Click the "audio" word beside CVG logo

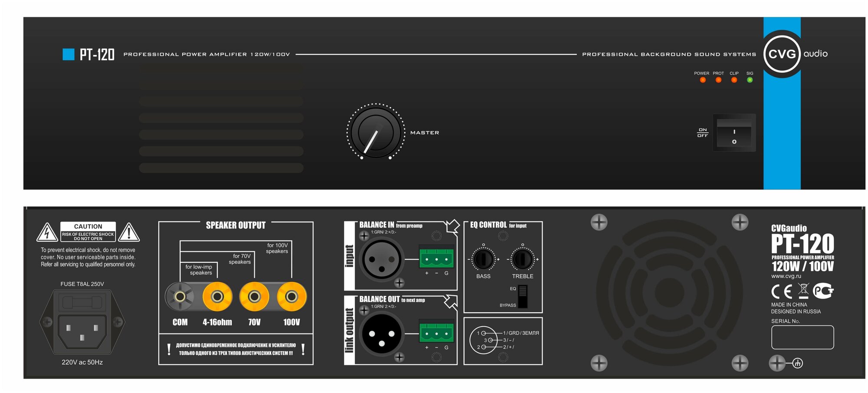click(815, 53)
